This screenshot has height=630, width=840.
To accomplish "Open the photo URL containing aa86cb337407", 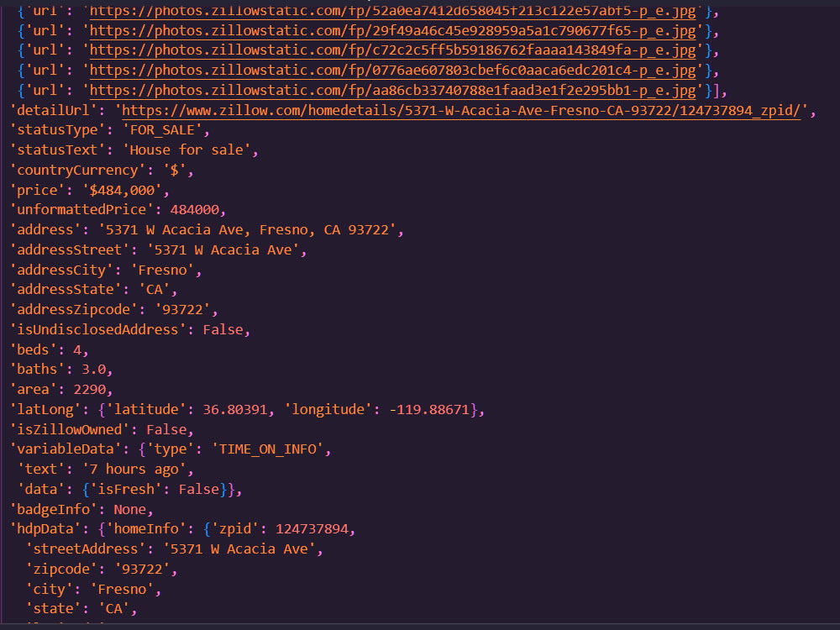I will (x=392, y=90).
